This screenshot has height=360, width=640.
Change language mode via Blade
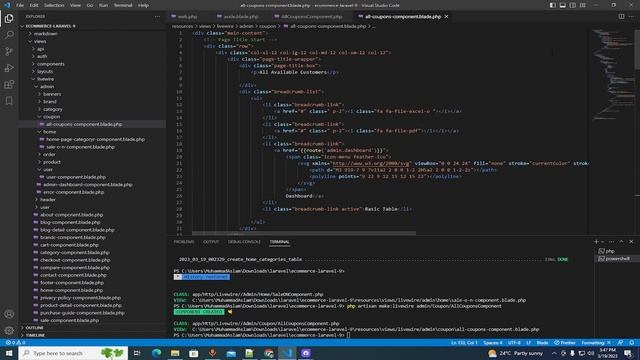pyautogui.click(x=542, y=342)
